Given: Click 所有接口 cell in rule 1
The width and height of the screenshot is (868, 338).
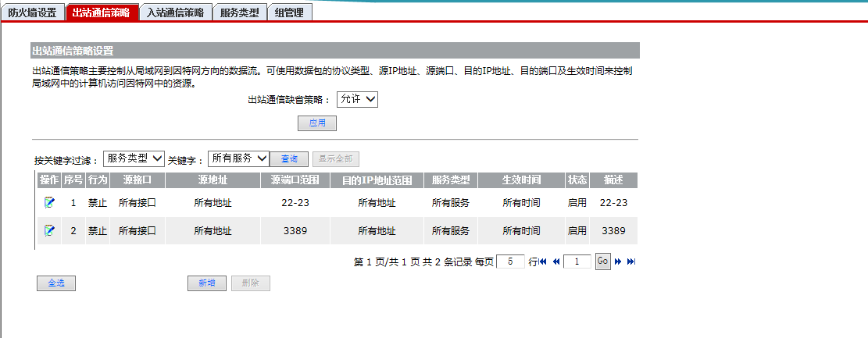Looking at the screenshot, I should coord(138,202).
